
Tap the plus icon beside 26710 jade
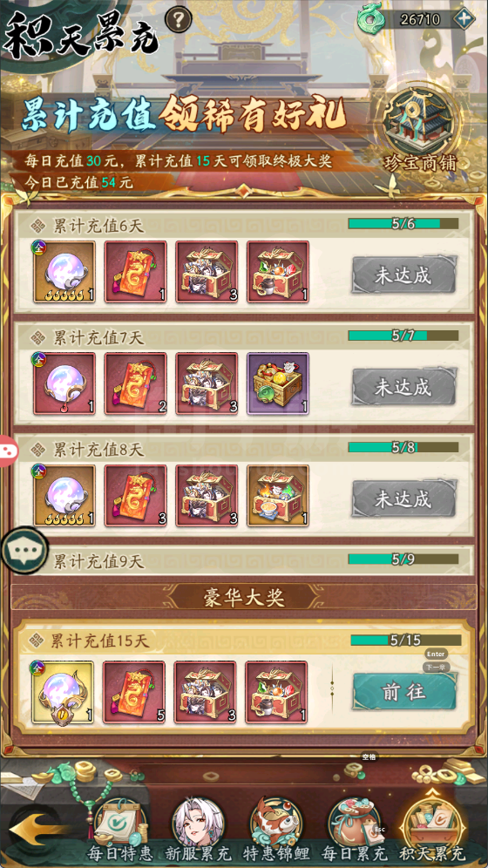click(x=463, y=19)
